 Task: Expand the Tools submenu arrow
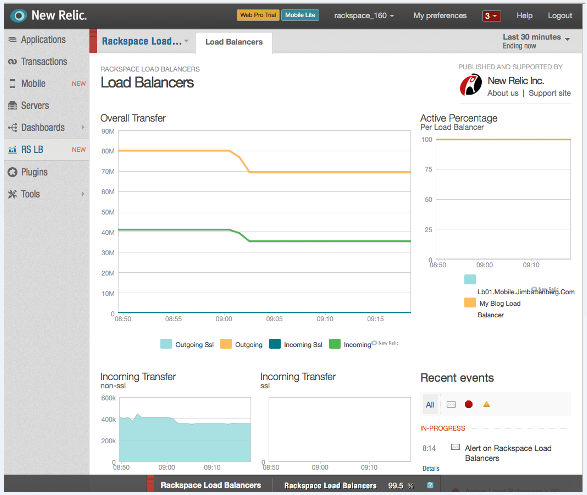(83, 194)
